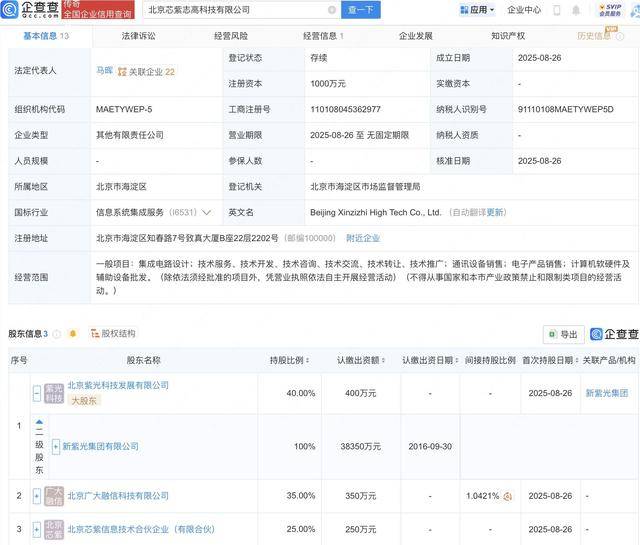This screenshot has height=545, width=640.
Task: Collapse 北京紫光科技发展有限公司 shareholder row
Action: point(37,394)
